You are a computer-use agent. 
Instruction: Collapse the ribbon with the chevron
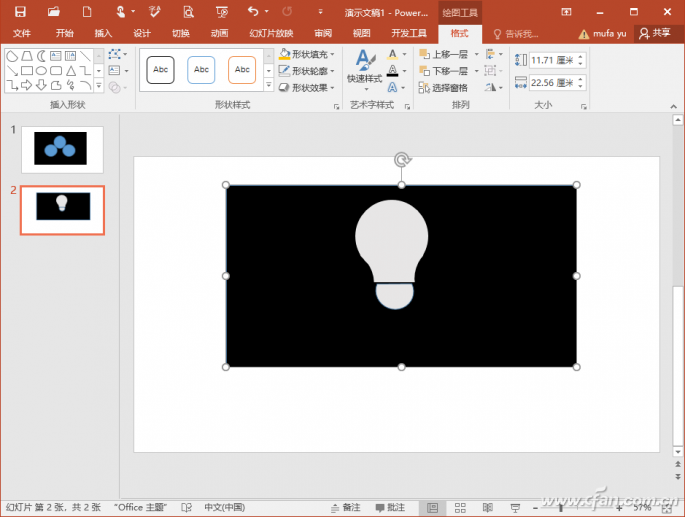pos(673,106)
